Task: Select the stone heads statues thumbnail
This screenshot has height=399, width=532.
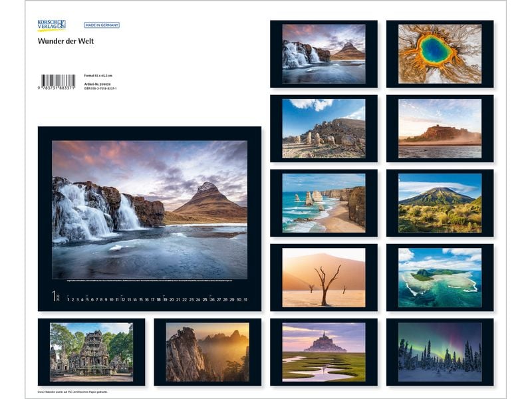Action: [x=323, y=128]
